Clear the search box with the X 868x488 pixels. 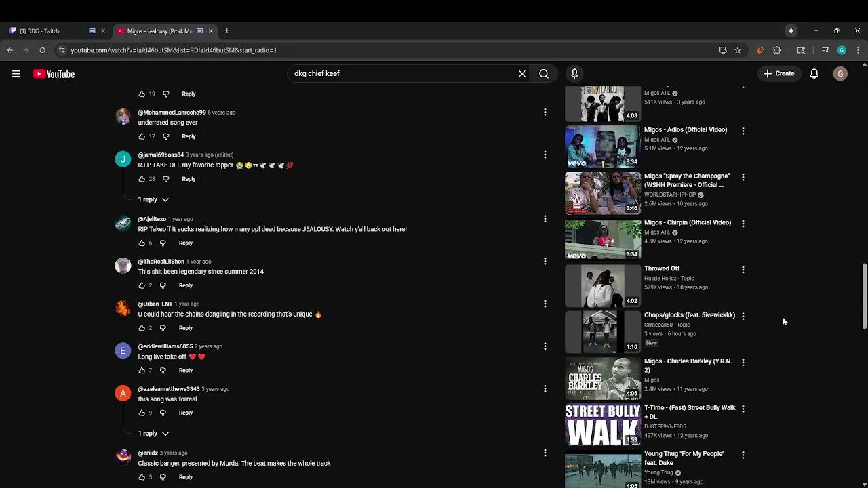pyautogui.click(x=522, y=73)
